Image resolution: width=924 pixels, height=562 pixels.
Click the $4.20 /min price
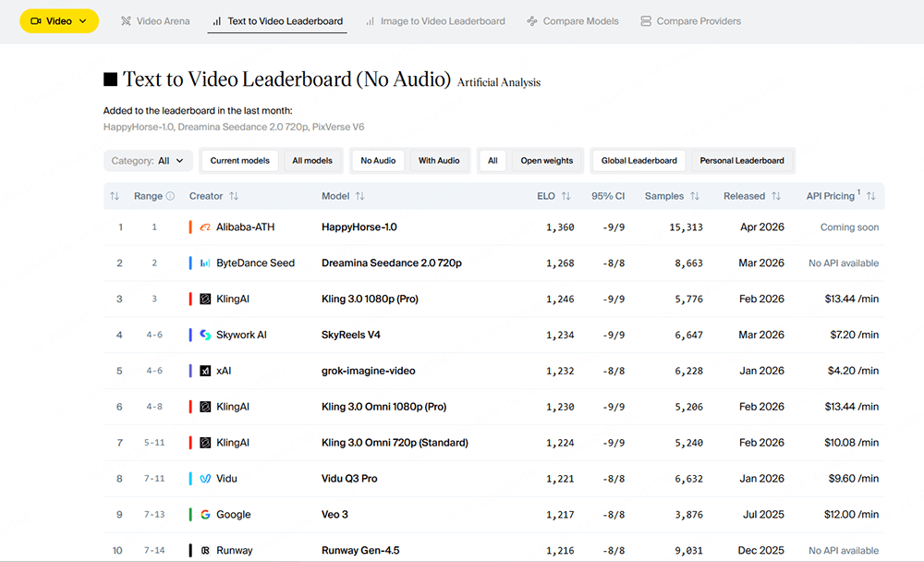click(853, 371)
